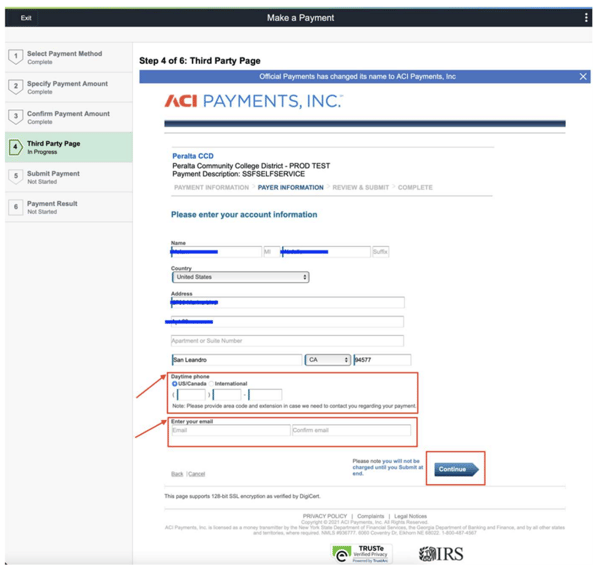Focus the first name field
The width and height of the screenshot is (600, 567).
point(216,252)
